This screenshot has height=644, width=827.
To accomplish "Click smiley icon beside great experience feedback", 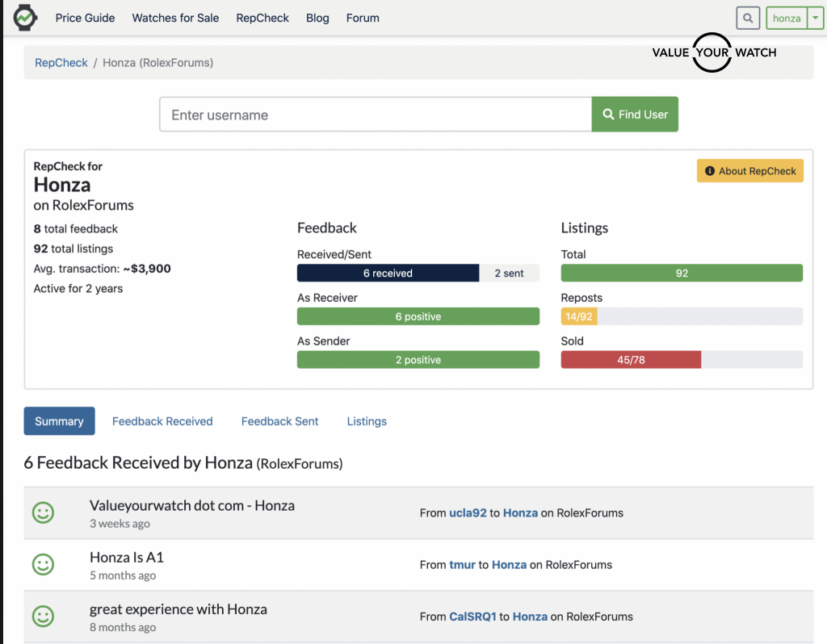I will click(43, 616).
